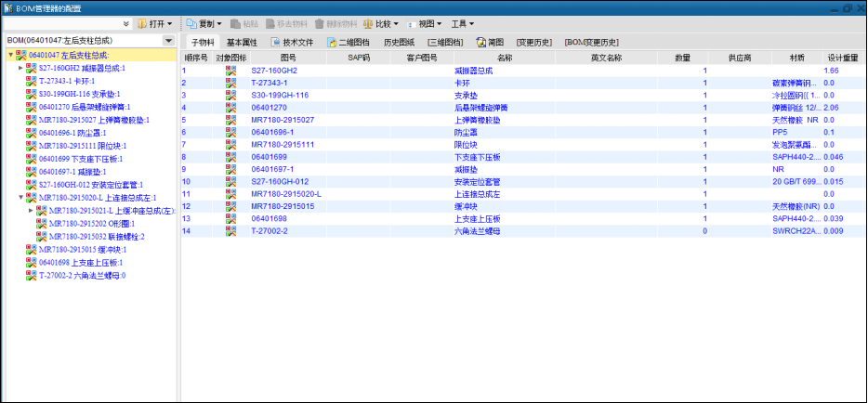Open the BOM(06401047) combo box dropdown

pos(168,41)
